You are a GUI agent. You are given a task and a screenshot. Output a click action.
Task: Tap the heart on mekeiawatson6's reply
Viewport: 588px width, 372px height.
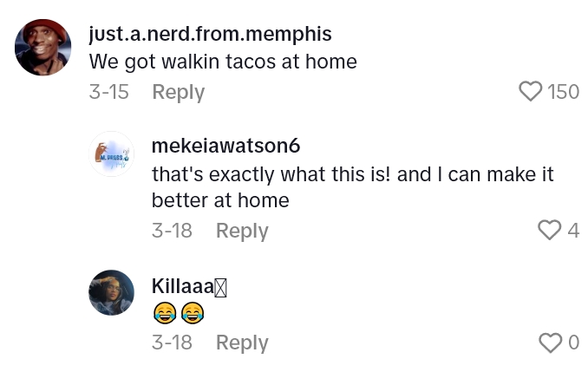[x=550, y=230]
